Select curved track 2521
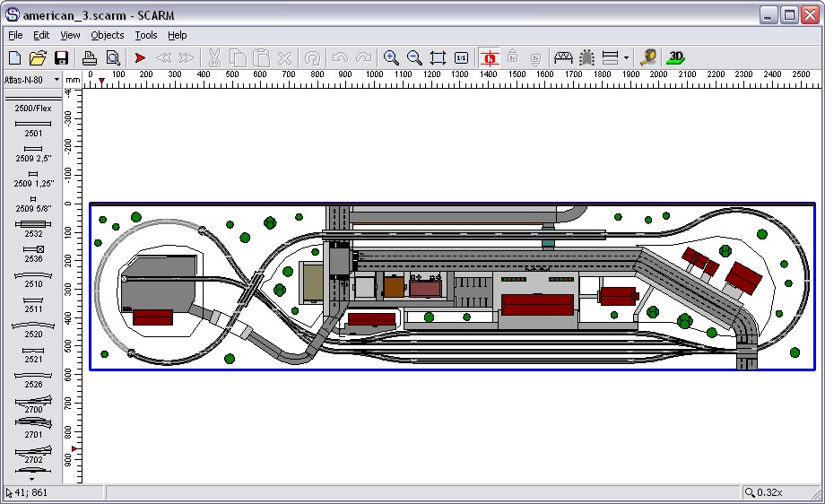825x504 pixels. pos(33,354)
